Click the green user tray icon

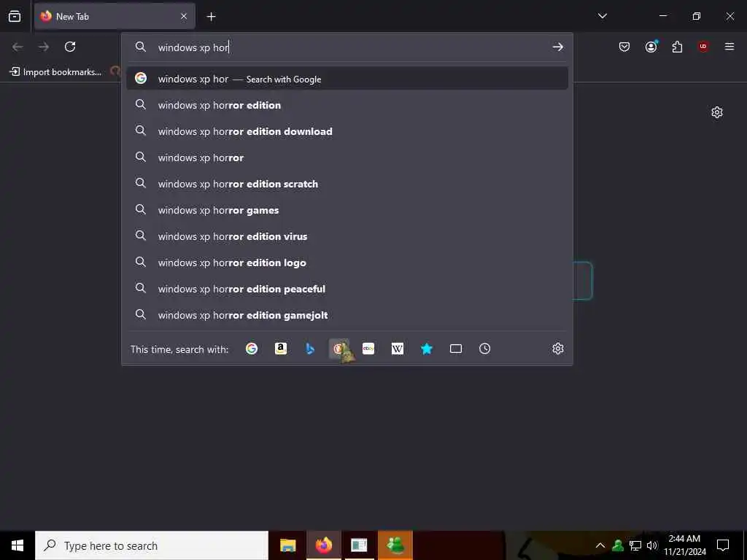pyautogui.click(x=618, y=545)
